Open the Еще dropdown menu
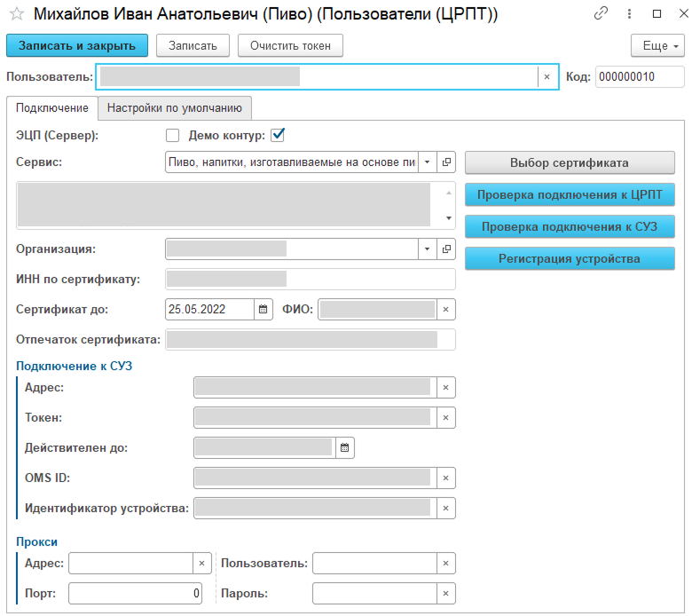The height and width of the screenshot is (616, 692). click(x=657, y=46)
